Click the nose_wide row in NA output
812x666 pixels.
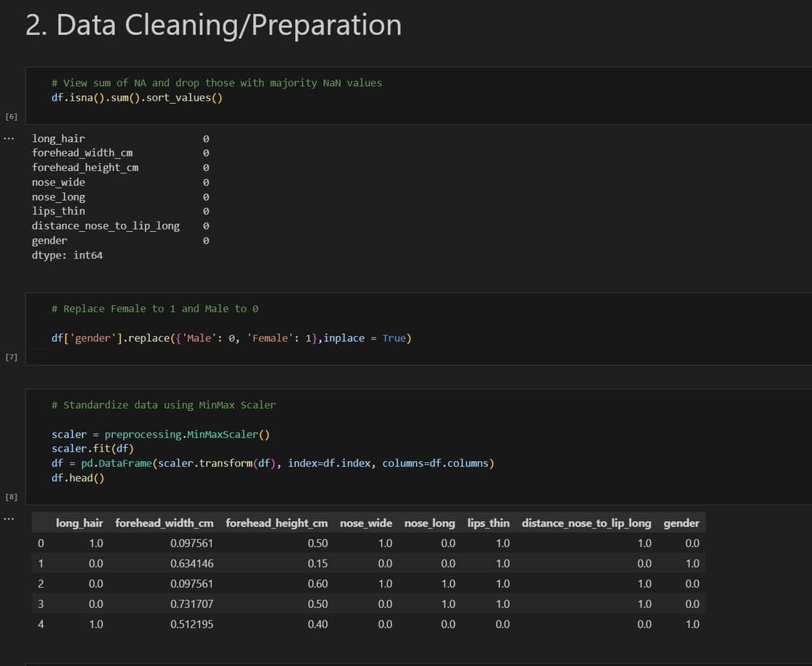click(120, 182)
